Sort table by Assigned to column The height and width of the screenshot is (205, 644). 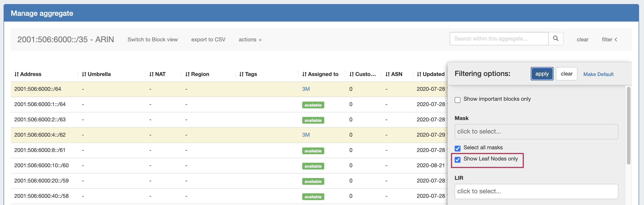click(320, 74)
